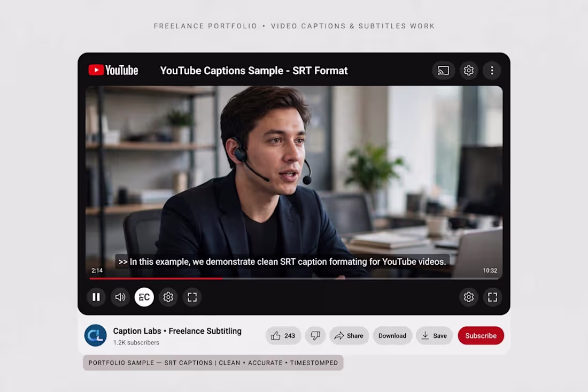The image size is (588, 392).
Task: Save the video to playlist
Action: (x=434, y=336)
